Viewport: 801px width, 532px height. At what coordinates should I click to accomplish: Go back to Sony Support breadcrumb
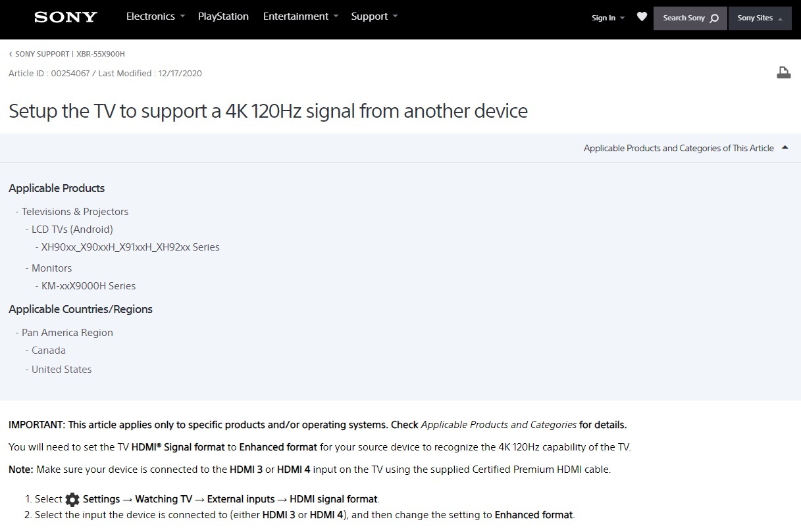42,54
